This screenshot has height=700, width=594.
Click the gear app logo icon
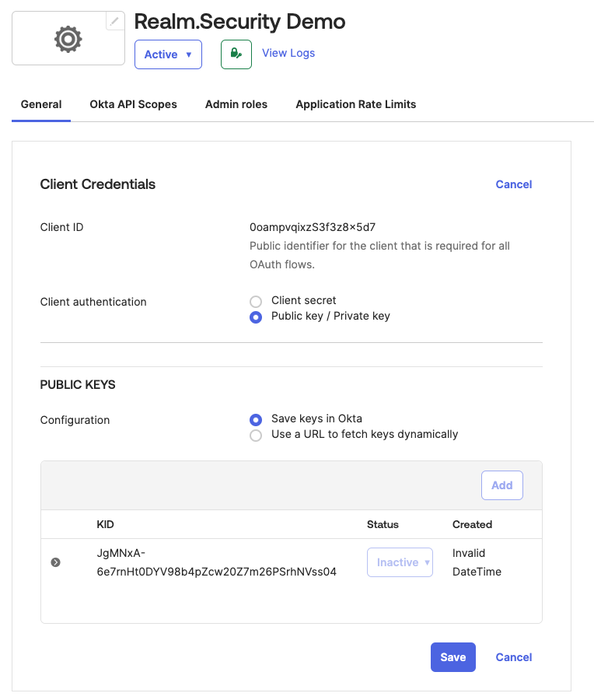pyautogui.click(x=68, y=38)
